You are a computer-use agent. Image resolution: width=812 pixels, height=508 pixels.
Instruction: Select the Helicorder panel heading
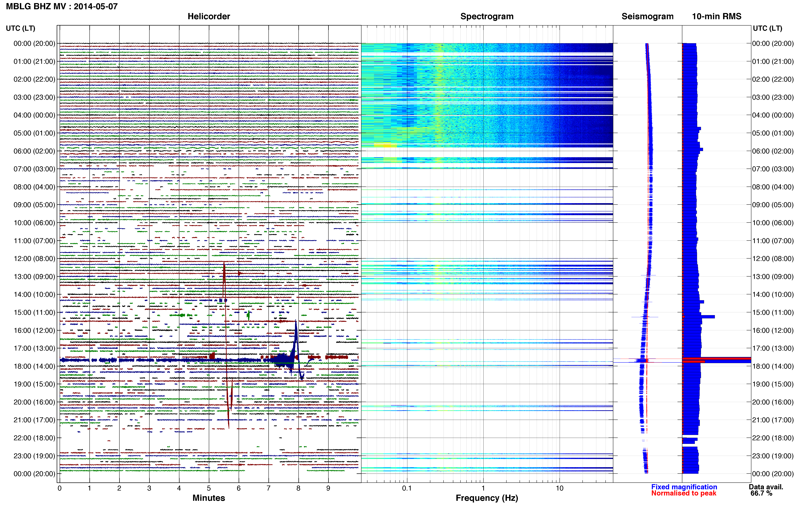[x=209, y=16]
